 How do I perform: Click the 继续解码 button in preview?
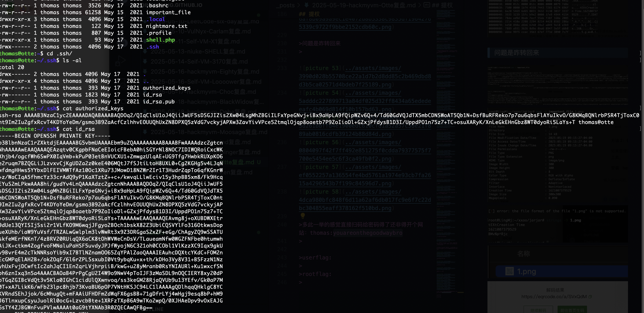tap(538, 310)
